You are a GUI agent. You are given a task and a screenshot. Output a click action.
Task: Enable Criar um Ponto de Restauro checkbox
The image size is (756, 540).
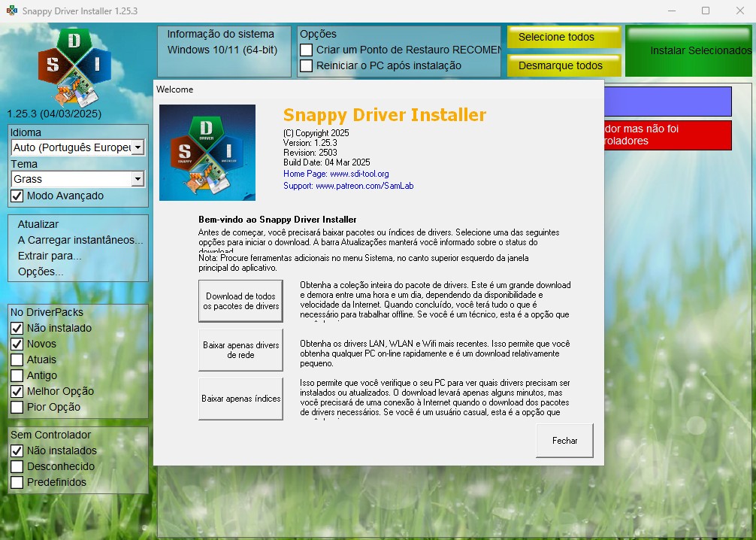tap(306, 50)
